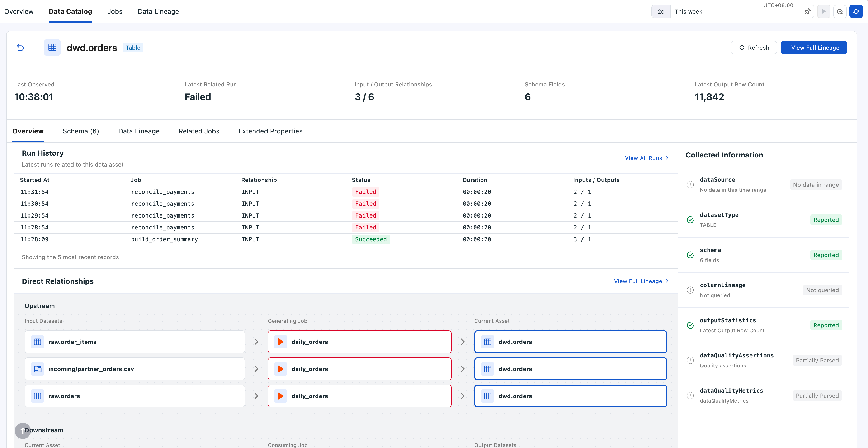
Task: Click the dataQualityMetrics info icon
Action: (x=690, y=396)
